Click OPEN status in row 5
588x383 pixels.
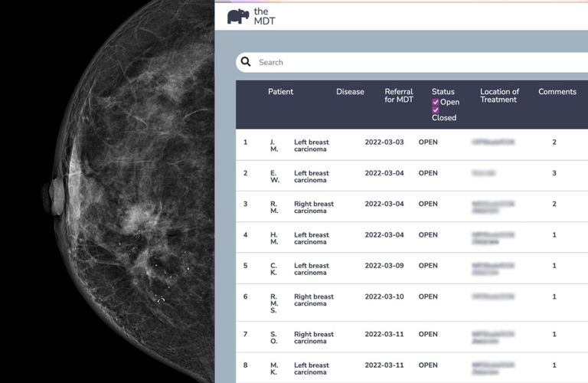click(x=428, y=266)
